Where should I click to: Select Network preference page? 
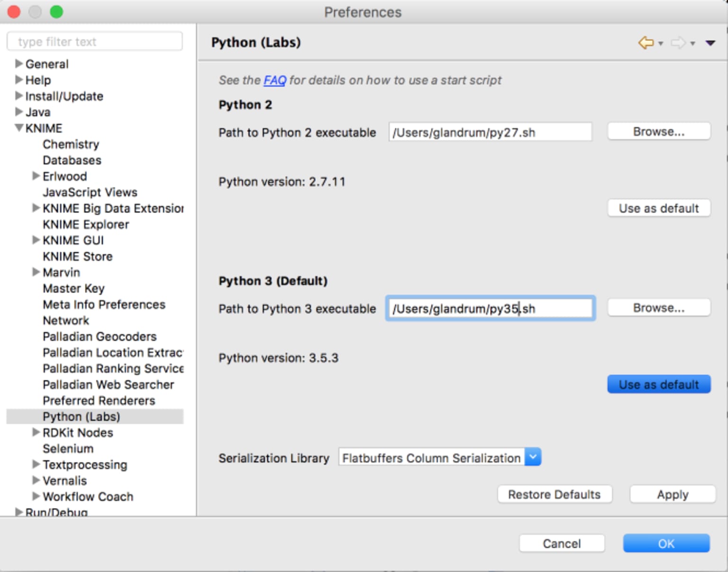coord(66,320)
